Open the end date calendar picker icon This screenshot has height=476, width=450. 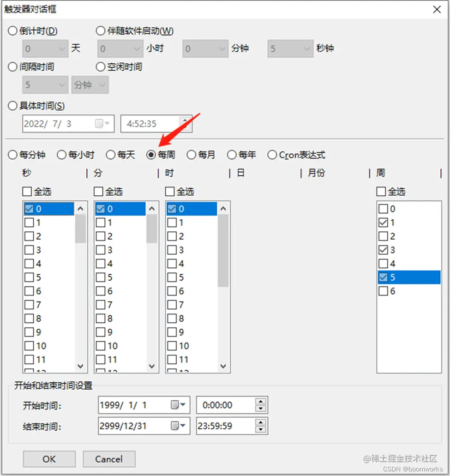[x=178, y=426]
